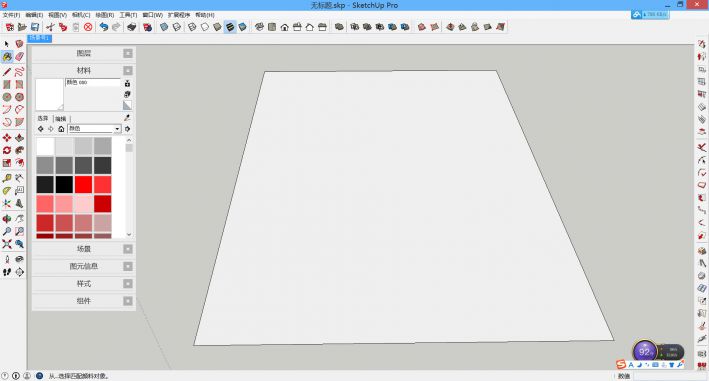Toggle the 样式 panel header button
The width and height of the screenshot is (709, 381).
(128, 283)
